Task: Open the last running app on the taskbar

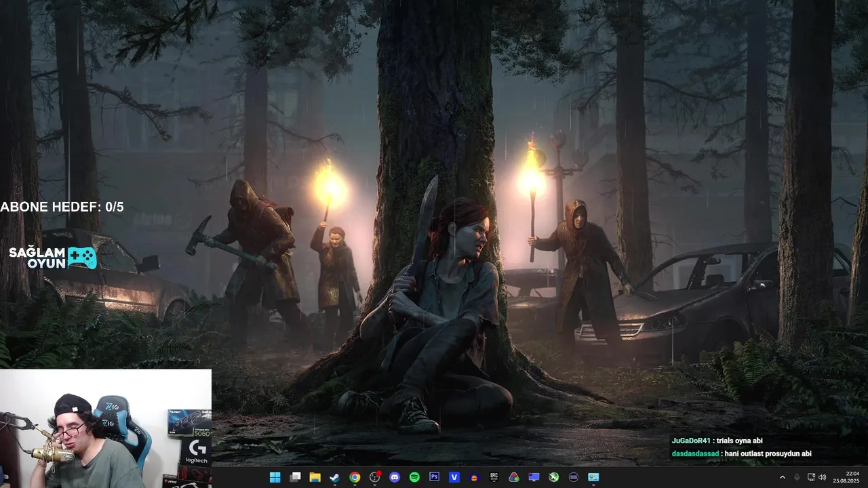Action: tap(593, 477)
